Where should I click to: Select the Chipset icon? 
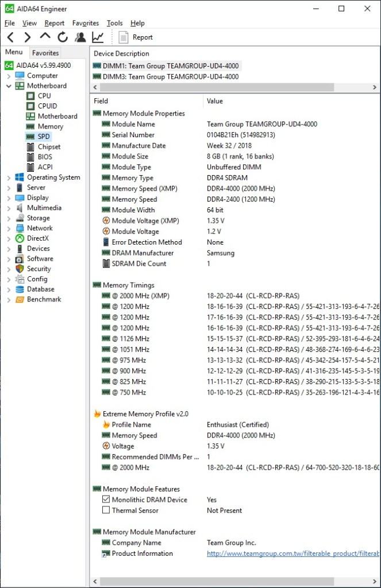click(30, 146)
